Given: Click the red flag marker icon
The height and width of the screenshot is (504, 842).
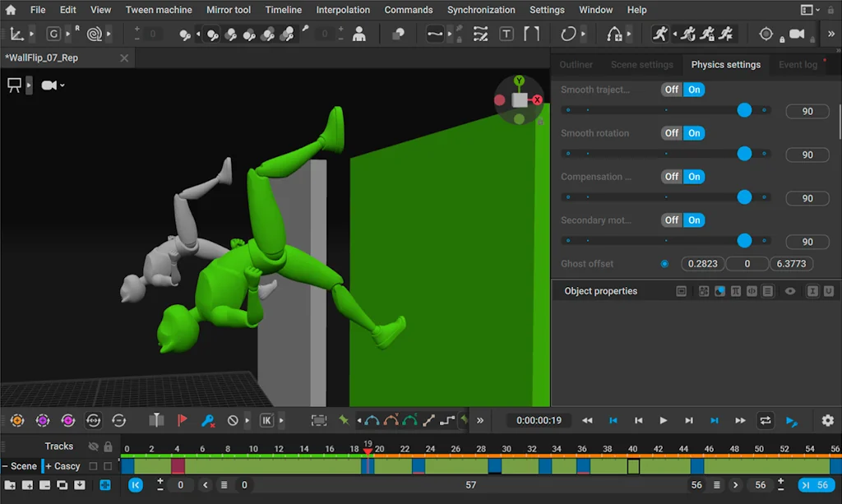Looking at the screenshot, I should click(183, 420).
